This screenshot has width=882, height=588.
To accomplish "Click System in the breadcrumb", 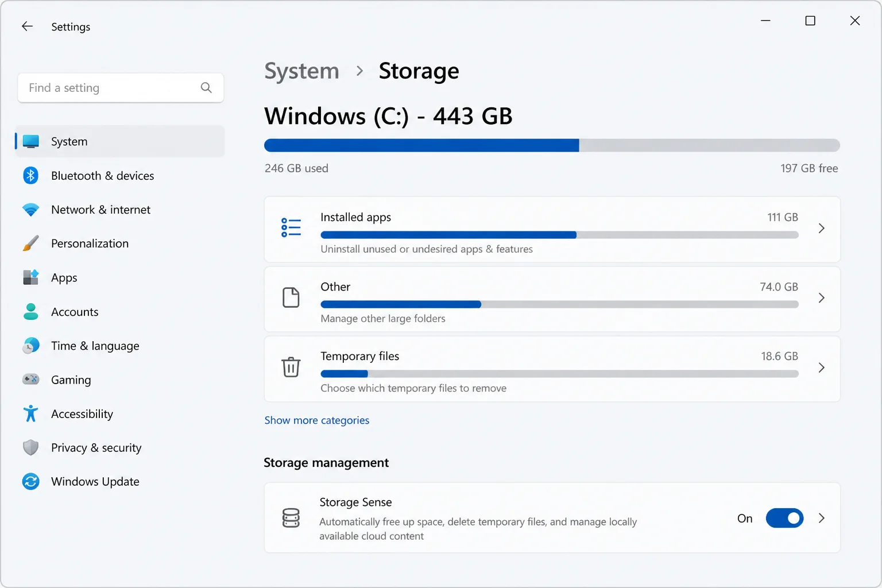I will (302, 71).
